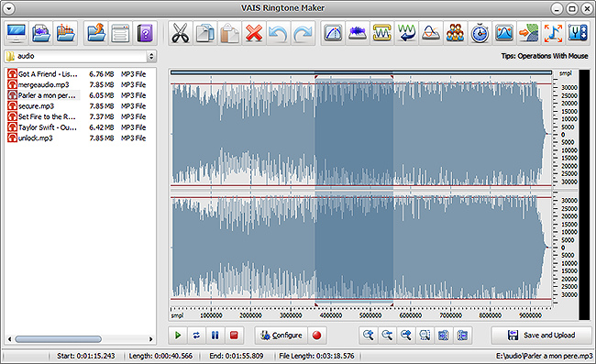The height and width of the screenshot is (364, 596).
Task: Click the last zoom toolbar icon
Action: click(462, 336)
